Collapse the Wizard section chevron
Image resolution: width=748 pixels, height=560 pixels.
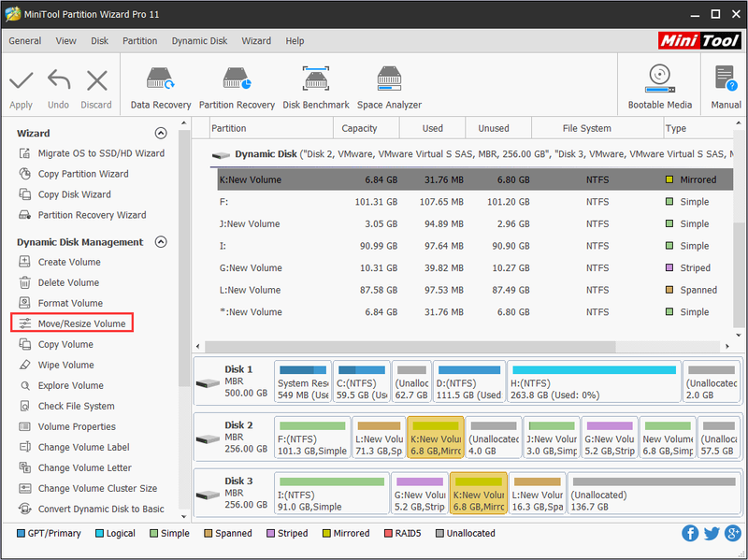161,133
